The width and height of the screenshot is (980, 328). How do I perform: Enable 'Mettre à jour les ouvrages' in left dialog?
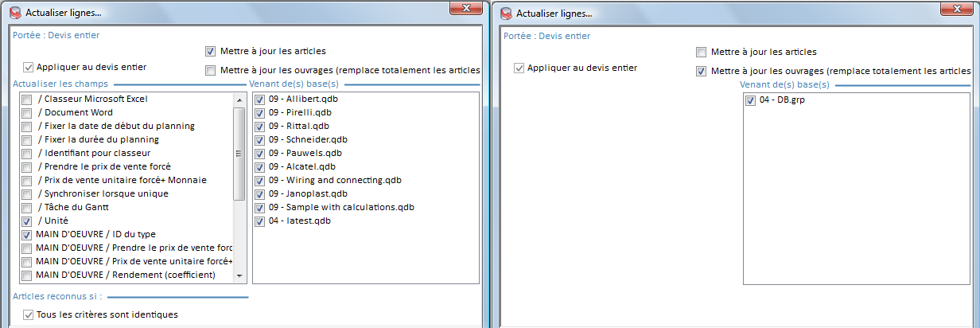(x=211, y=70)
